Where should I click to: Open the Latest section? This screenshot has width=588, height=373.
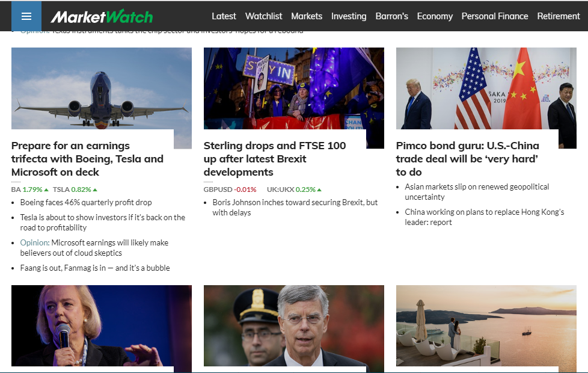tap(224, 16)
